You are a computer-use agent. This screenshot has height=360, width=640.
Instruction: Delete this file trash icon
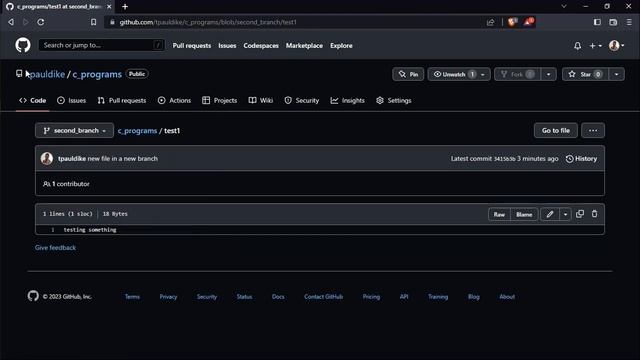click(594, 214)
